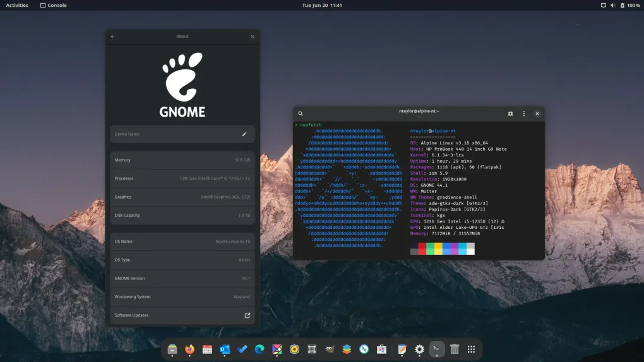Edit the Device Name field

click(x=244, y=134)
